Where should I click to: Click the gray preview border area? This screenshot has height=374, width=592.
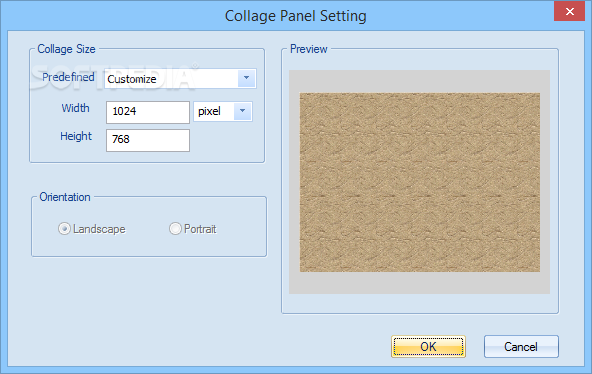click(x=419, y=283)
